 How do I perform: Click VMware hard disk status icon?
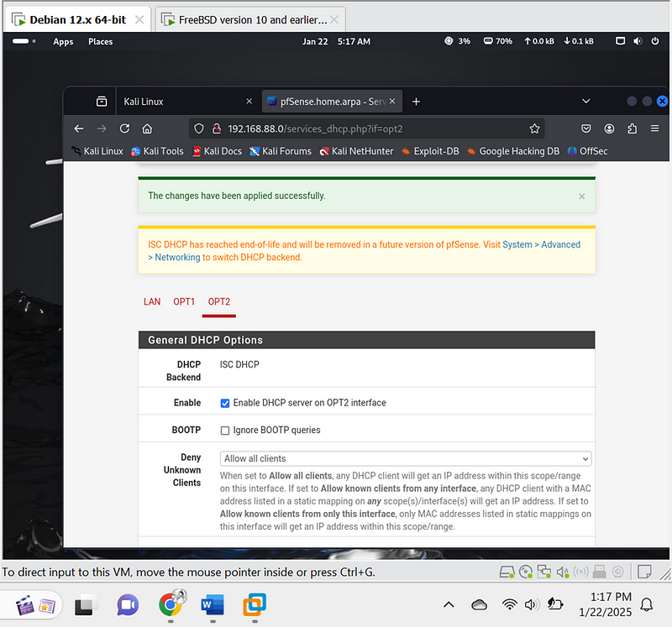pyautogui.click(x=507, y=572)
